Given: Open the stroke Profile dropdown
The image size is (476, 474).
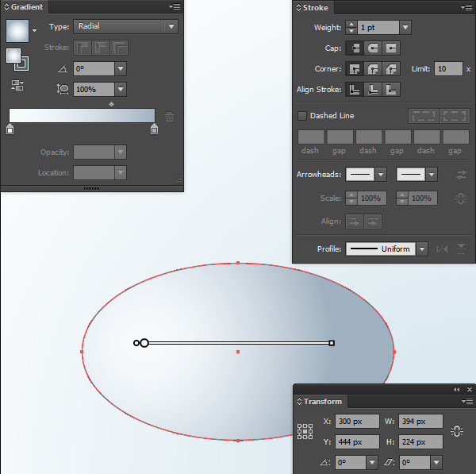Looking at the screenshot, I should (422, 249).
